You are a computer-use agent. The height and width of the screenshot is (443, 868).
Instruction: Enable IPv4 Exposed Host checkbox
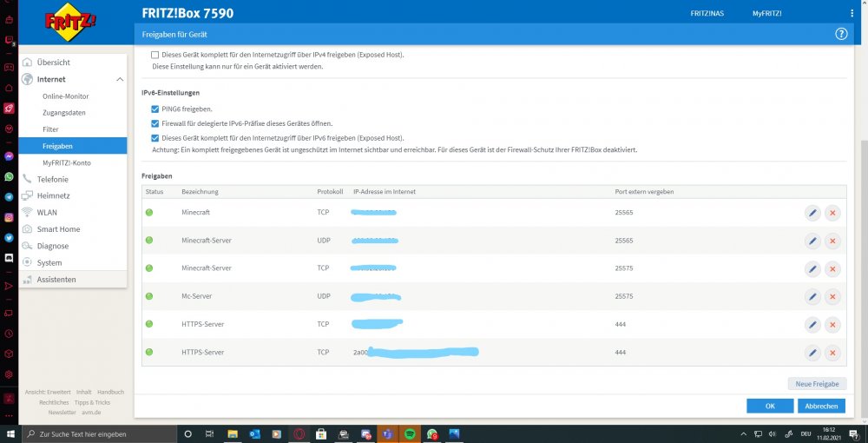(155, 55)
